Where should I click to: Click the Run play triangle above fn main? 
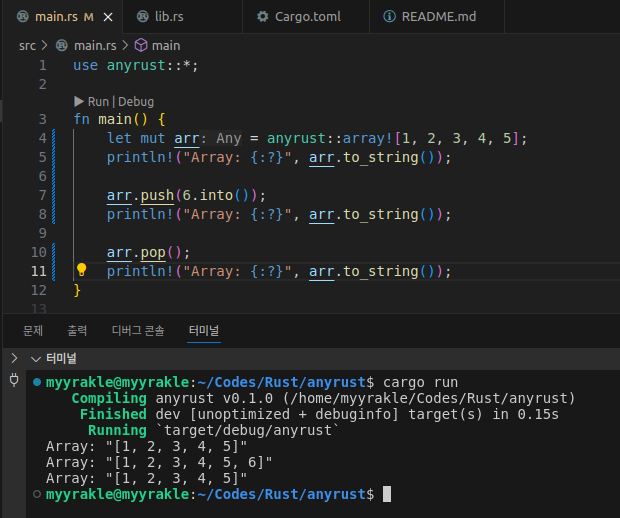[x=80, y=101]
